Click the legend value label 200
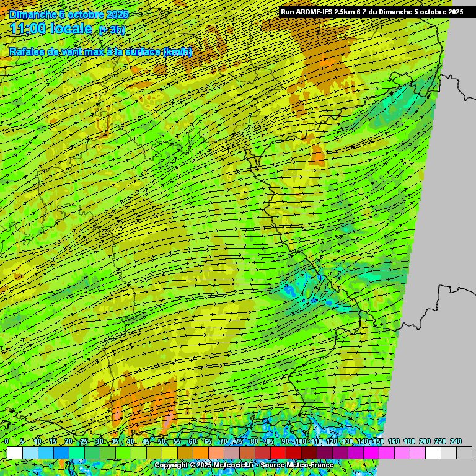This screenshot has width=476, height=476. coord(425,441)
